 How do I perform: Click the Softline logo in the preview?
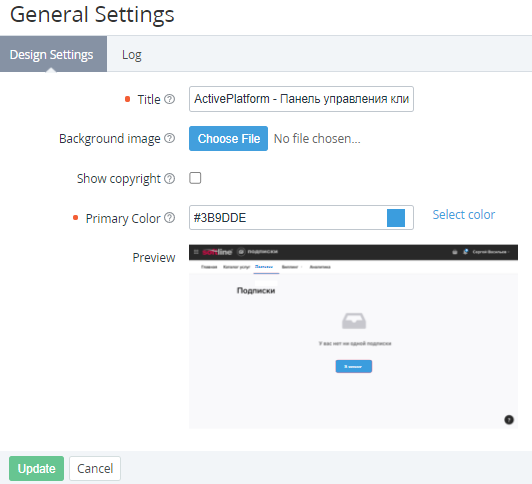pyautogui.click(x=217, y=252)
